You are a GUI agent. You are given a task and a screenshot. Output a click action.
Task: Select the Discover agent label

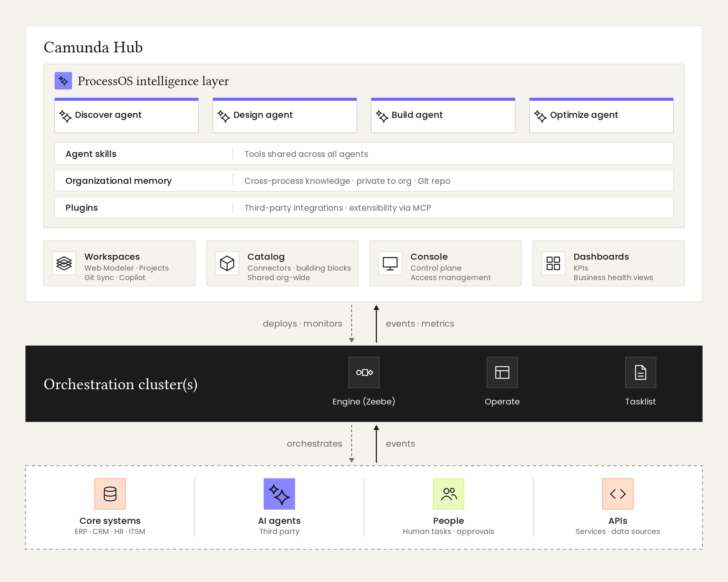(108, 115)
